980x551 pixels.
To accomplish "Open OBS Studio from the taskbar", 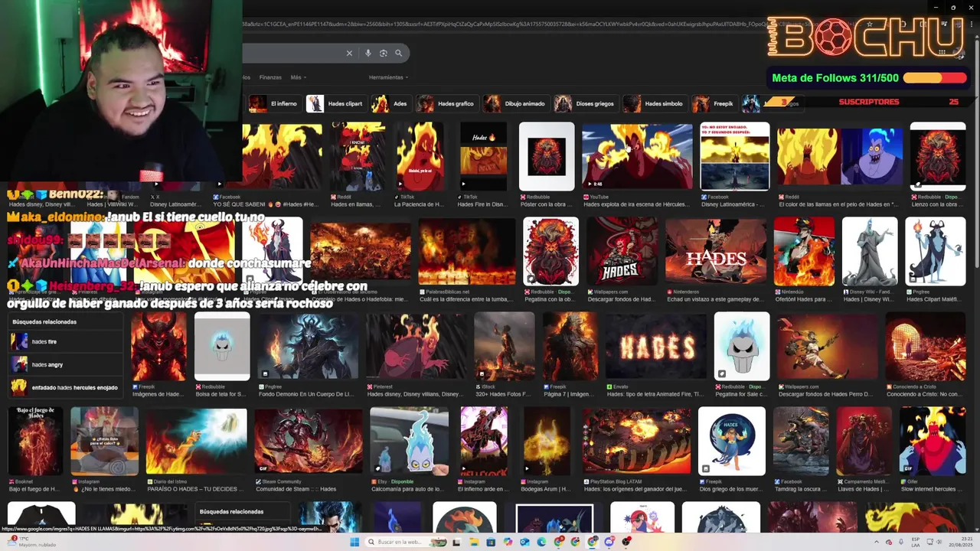I will (626, 542).
